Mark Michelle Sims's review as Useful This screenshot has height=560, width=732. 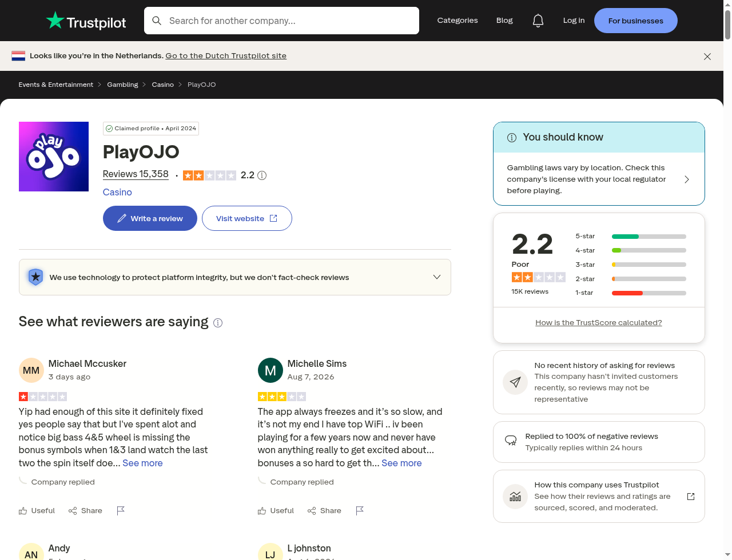276,511
